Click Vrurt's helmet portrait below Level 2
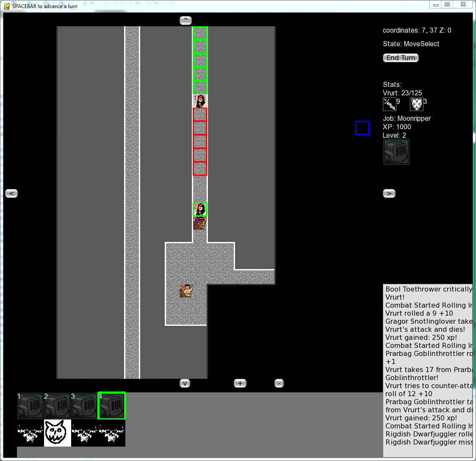Image resolution: width=476 pixels, height=461 pixels. tap(396, 152)
